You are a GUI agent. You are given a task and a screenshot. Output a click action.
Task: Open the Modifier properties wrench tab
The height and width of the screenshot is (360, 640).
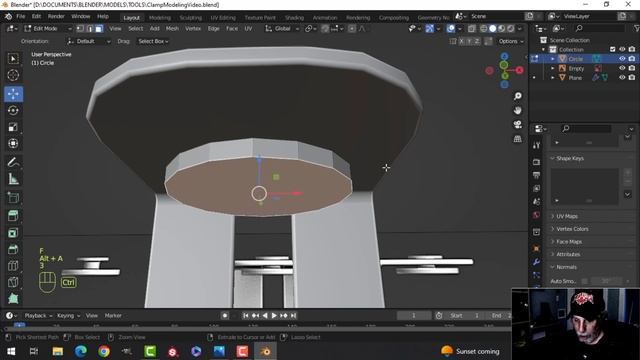click(536, 262)
